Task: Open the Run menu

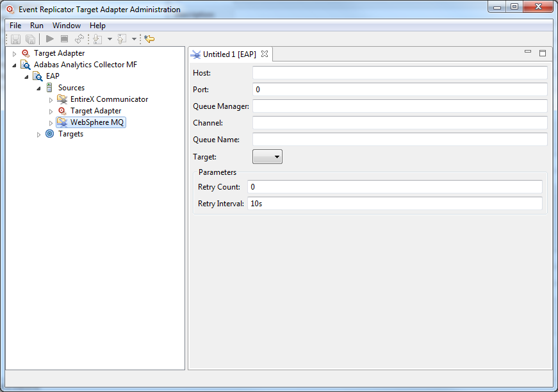Action: pyautogui.click(x=37, y=26)
